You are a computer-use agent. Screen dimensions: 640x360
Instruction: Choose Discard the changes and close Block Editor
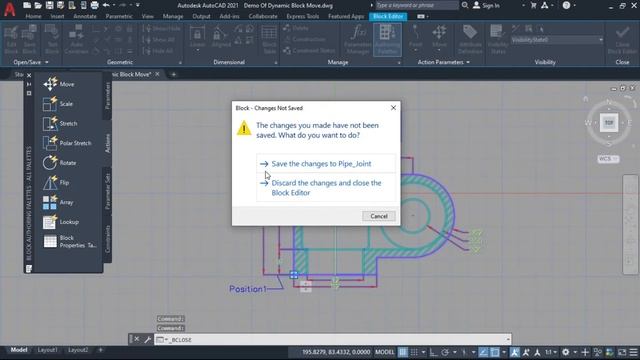[x=326, y=188]
